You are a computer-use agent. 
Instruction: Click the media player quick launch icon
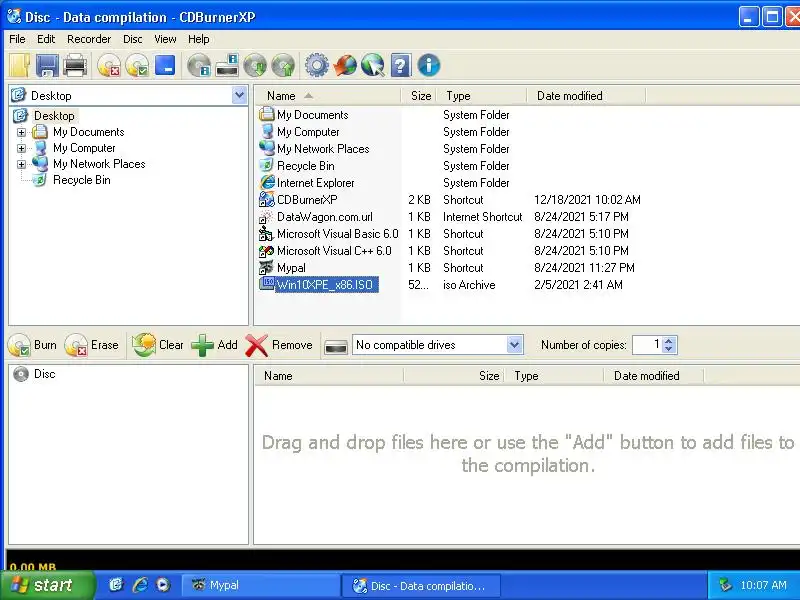[x=163, y=585]
